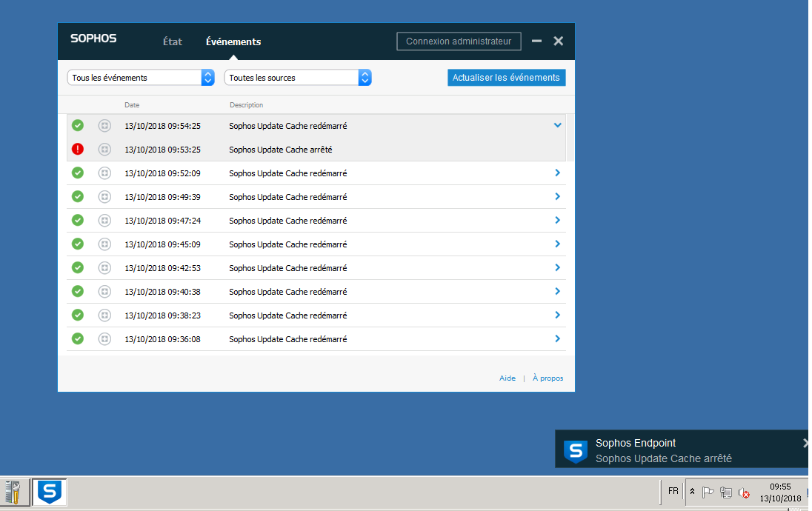Click grey source icon on 09:38:23 row
Viewport: 812px width, 511px height.
click(104, 315)
